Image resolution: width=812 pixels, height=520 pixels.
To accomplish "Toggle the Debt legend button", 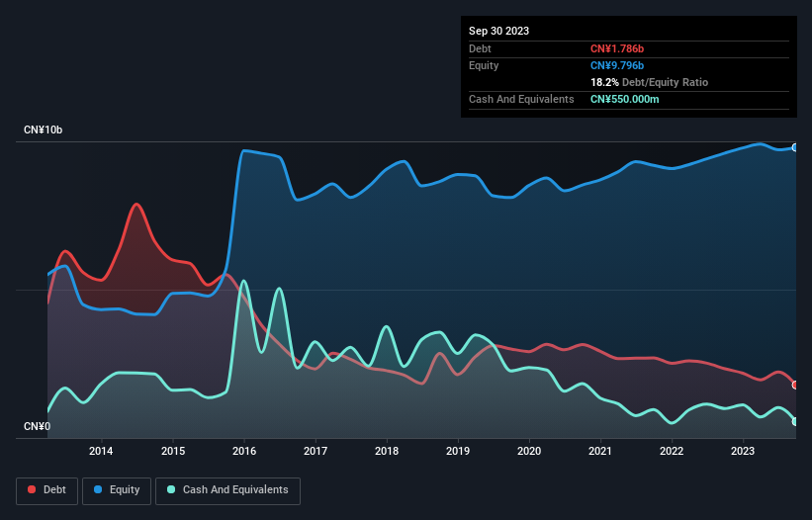I will point(47,490).
